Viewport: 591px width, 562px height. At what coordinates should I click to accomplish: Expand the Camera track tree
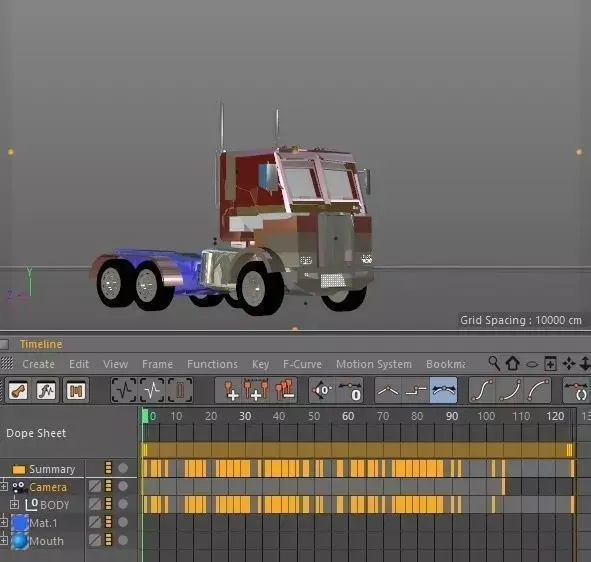pyautogui.click(x=4, y=486)
